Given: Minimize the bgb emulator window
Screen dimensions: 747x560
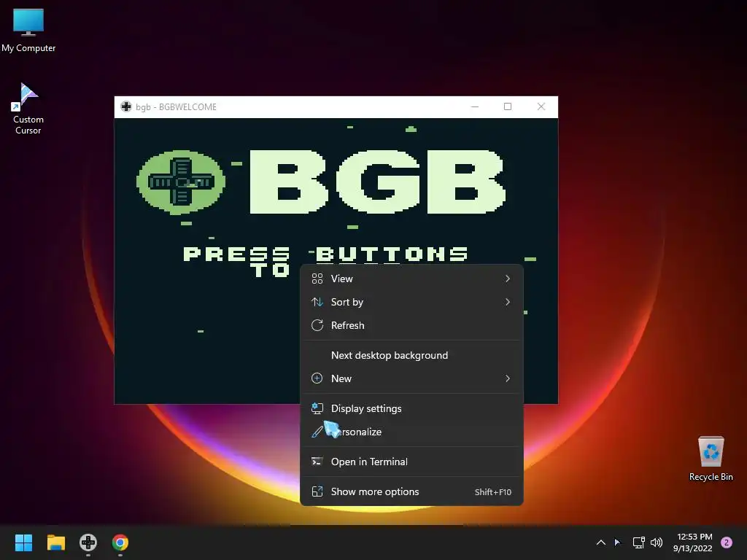Looking at the screenshot, I should click(x=474, y=106).
